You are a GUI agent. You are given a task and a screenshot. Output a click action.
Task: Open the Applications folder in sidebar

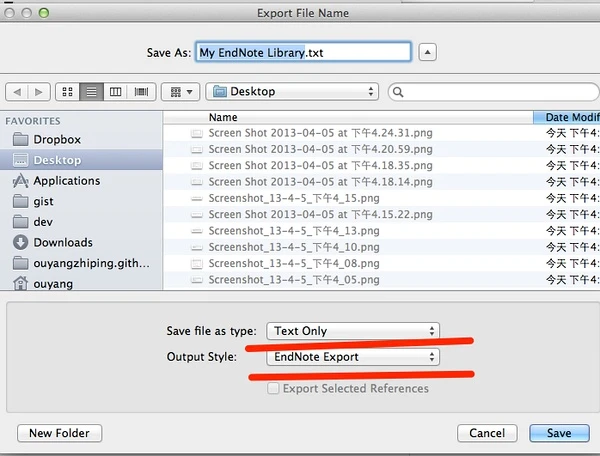pos(66,181)
